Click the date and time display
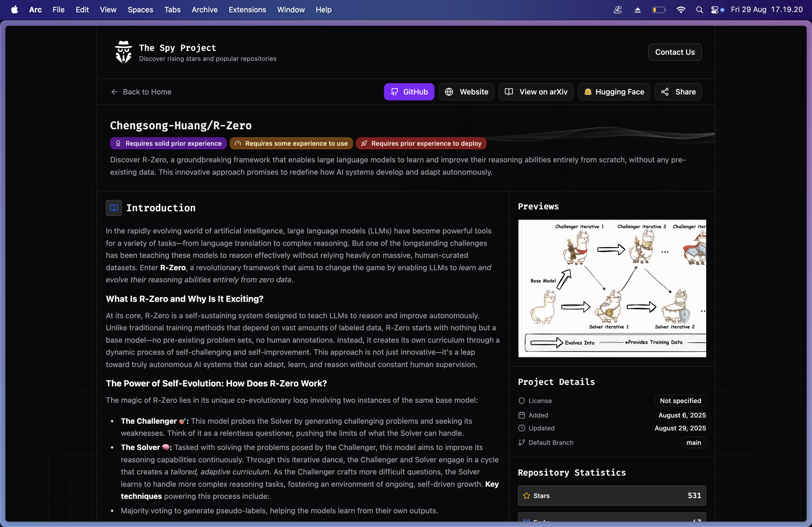 click(767, 10)
